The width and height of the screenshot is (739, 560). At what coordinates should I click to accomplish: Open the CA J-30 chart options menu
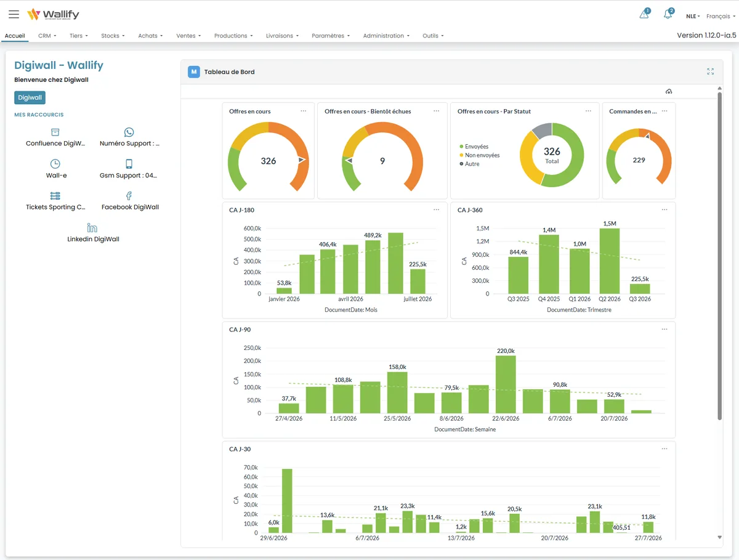pos(664,448)
